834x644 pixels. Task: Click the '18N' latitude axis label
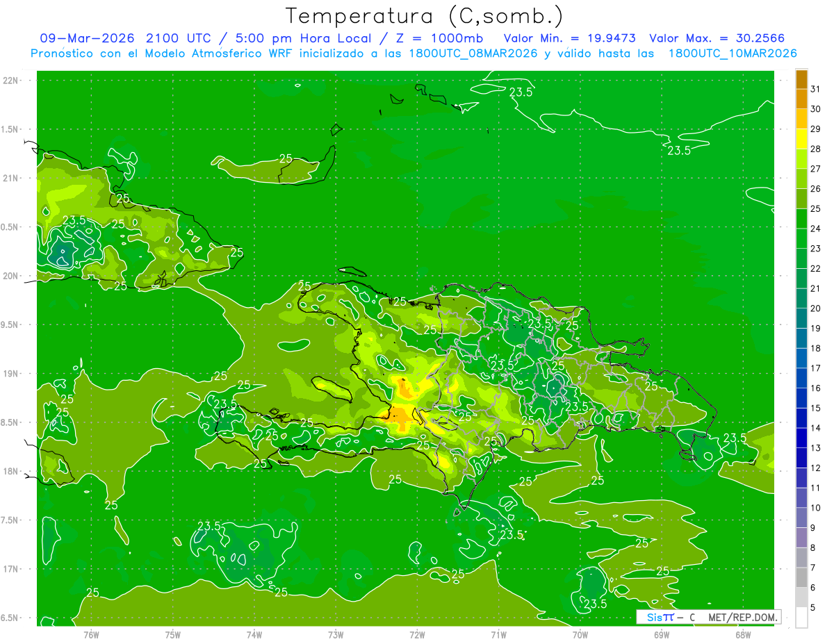(10, 471)
